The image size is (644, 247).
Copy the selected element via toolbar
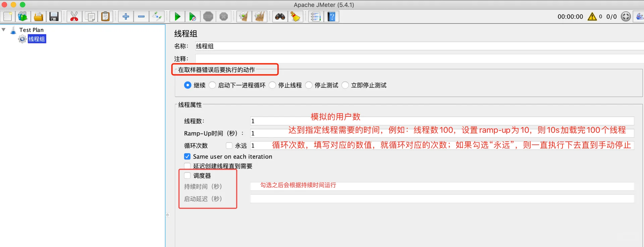pos(90,16)
